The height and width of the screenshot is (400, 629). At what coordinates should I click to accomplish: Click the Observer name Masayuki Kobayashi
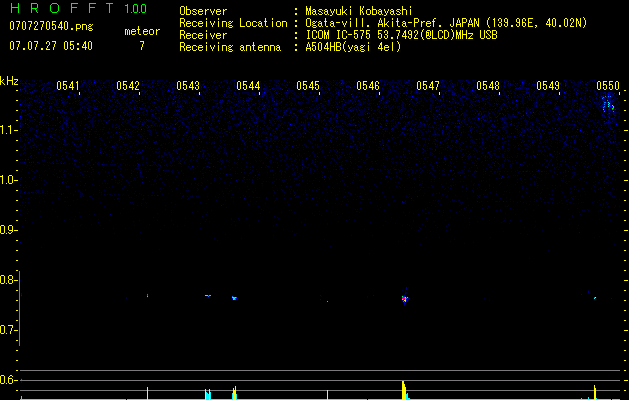click(x=359, y=11)
